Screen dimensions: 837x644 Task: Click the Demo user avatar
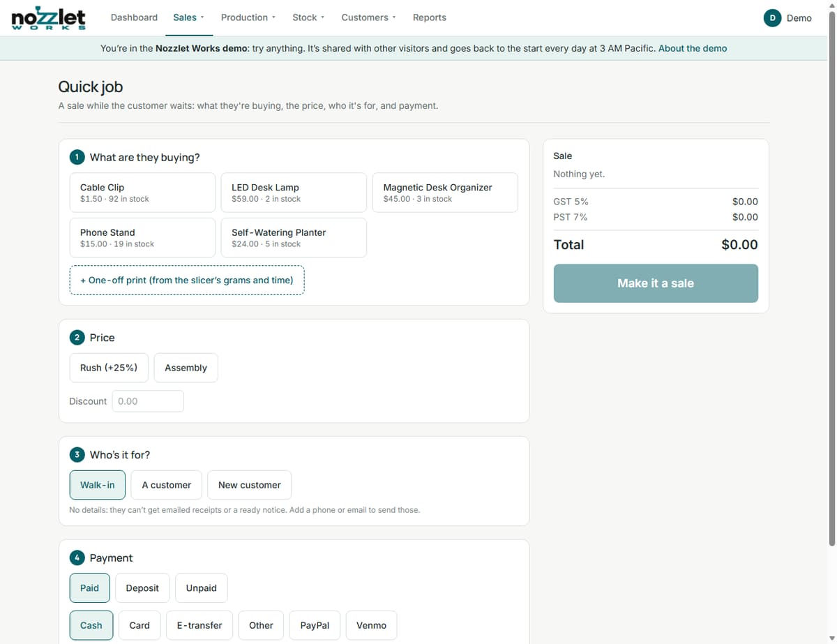click(772, 18)
